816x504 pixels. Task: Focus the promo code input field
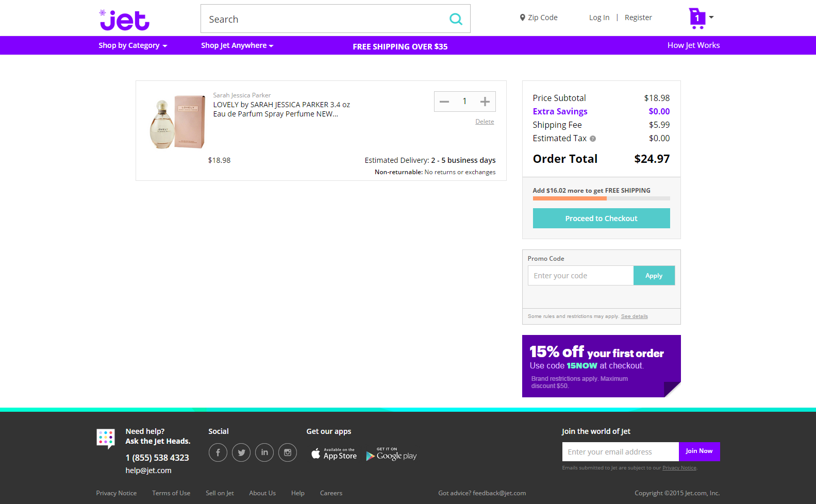[580, 276]
